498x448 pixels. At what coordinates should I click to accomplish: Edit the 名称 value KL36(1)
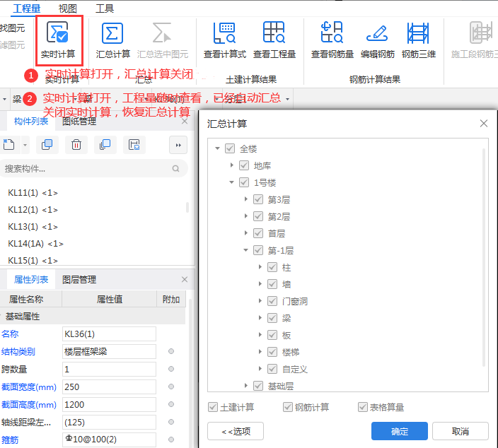(x=109, y=334)
